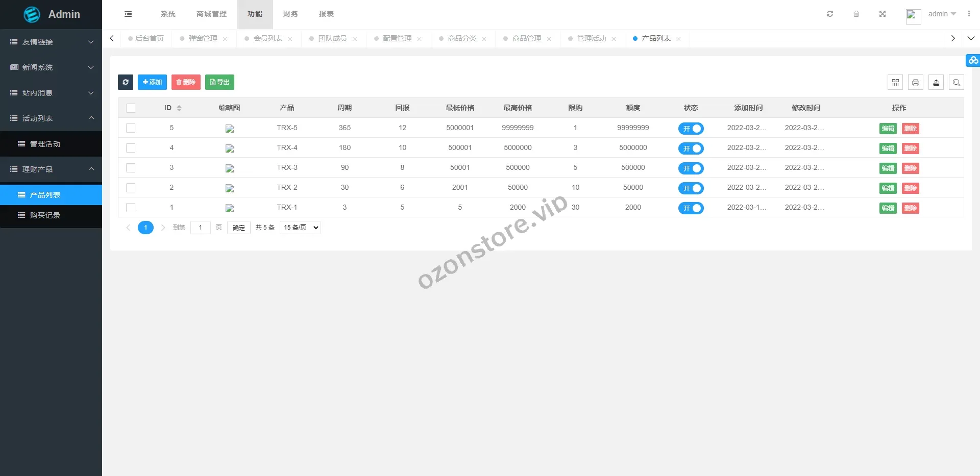Switch to the 财务 top menu

290,14
